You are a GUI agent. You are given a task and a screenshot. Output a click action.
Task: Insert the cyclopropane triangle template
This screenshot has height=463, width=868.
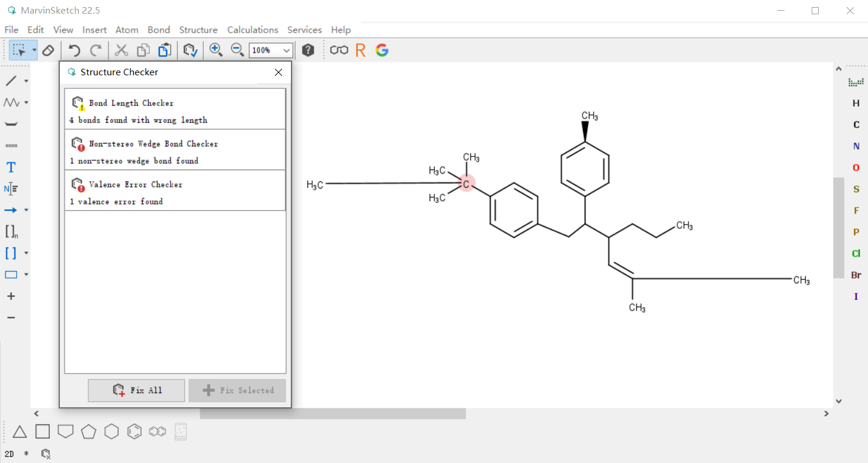(x=20, y=432)
